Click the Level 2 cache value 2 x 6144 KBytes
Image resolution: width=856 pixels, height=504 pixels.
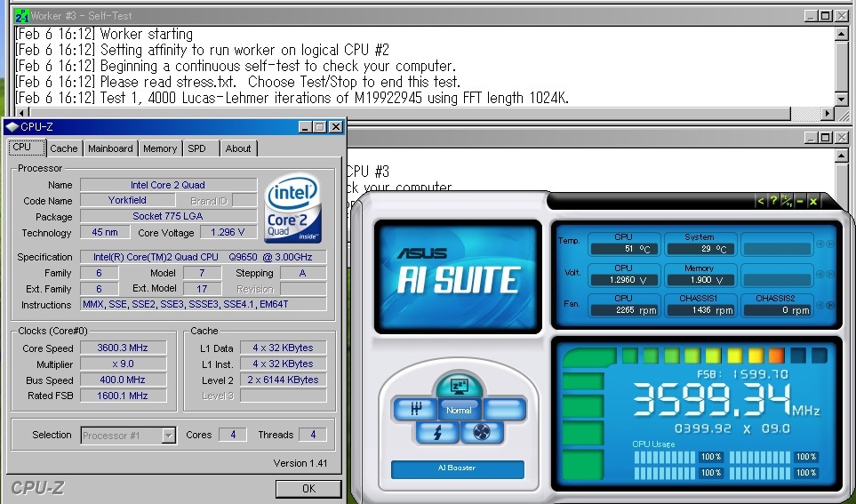tap(283, 380)
